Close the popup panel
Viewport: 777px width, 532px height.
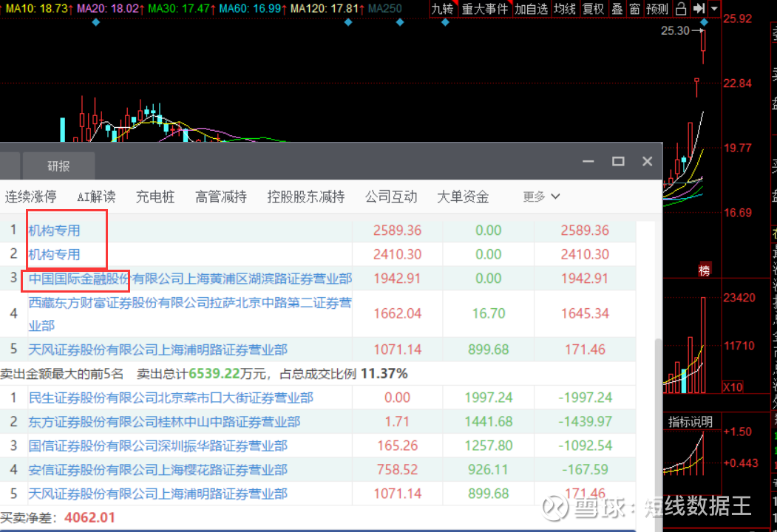pyautogui.click(x=647, y=162)
